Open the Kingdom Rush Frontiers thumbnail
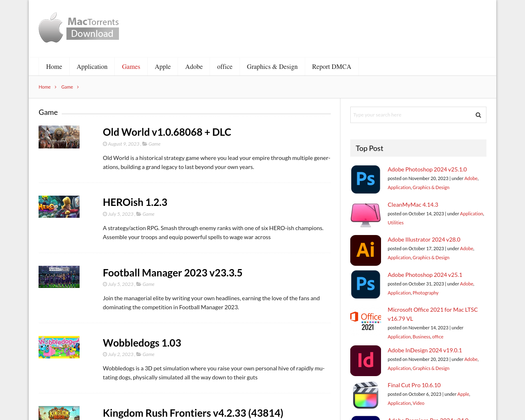525x420 pixels. 59,413
